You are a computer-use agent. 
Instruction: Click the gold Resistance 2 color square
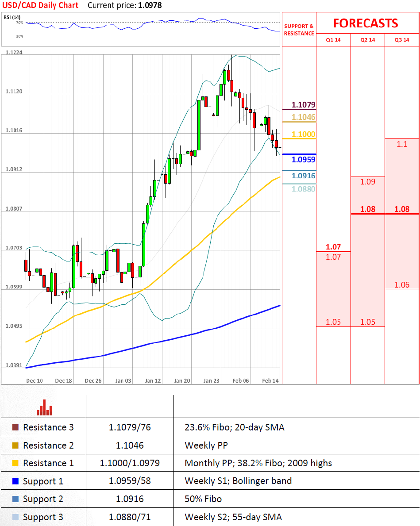(15, 445)
